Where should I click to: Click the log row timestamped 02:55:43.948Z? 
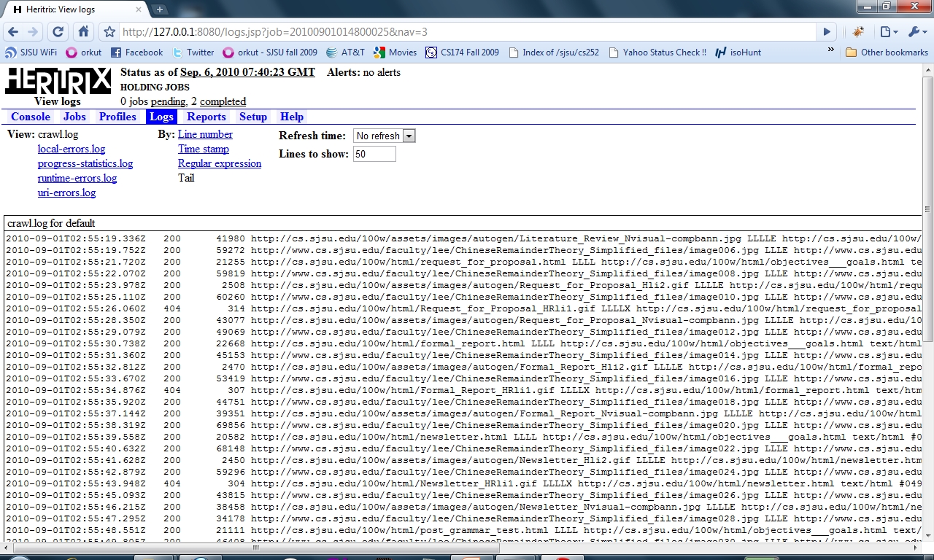463,483
